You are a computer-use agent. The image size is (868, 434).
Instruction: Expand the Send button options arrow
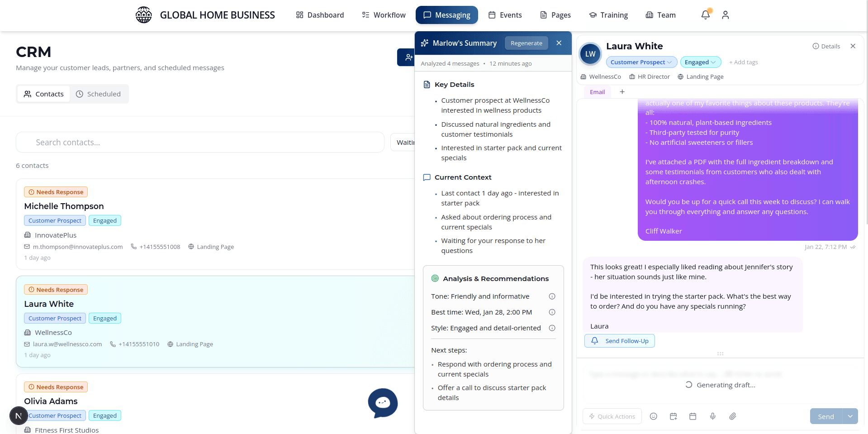pyautogui.click(x=849, y=416)
